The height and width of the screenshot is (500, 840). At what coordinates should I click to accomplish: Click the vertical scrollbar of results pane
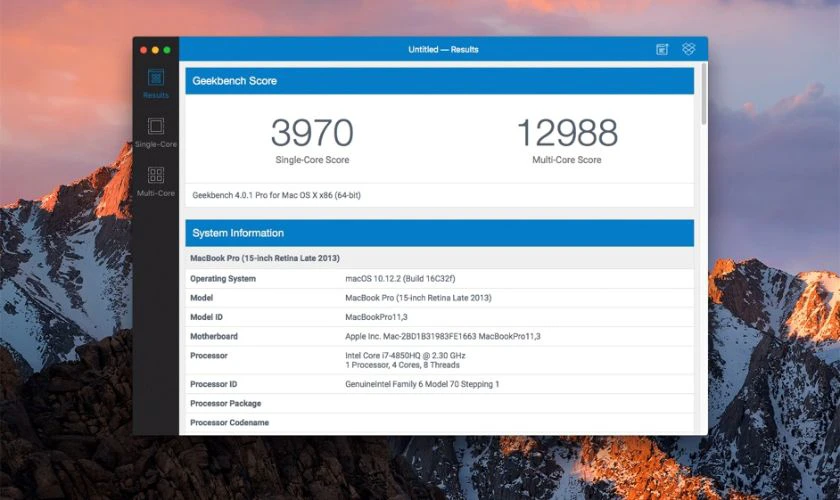[x=703, y=95]
